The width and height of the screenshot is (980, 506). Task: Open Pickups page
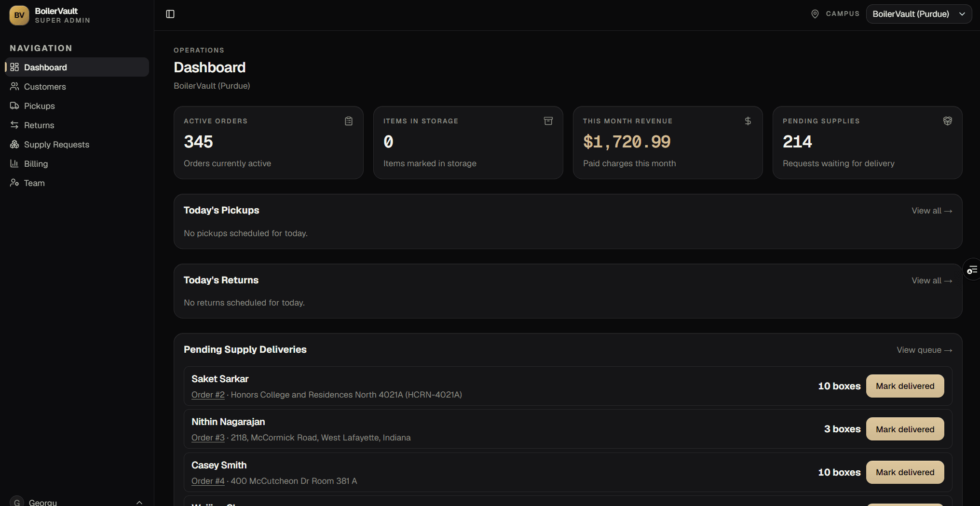(x=77, y=106)
